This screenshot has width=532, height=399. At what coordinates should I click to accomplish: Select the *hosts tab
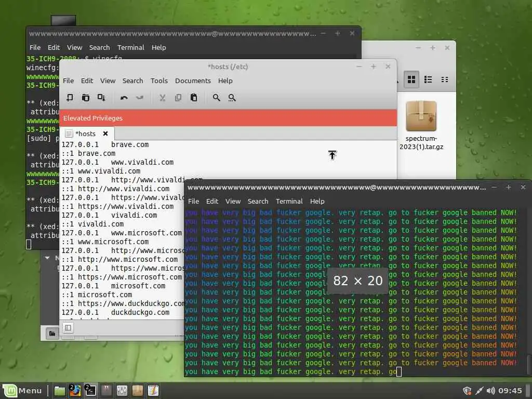tap(86, 134)
